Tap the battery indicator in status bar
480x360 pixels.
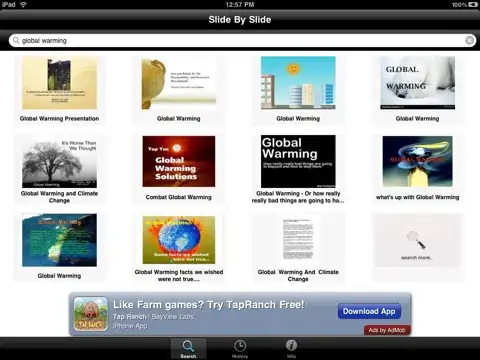(473, 4)
